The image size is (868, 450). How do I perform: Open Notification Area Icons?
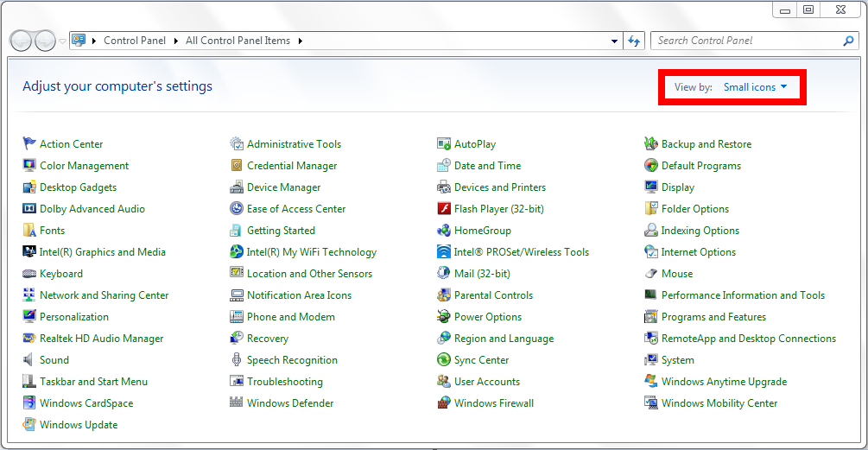pyautogui.click(x=299, y=295)
